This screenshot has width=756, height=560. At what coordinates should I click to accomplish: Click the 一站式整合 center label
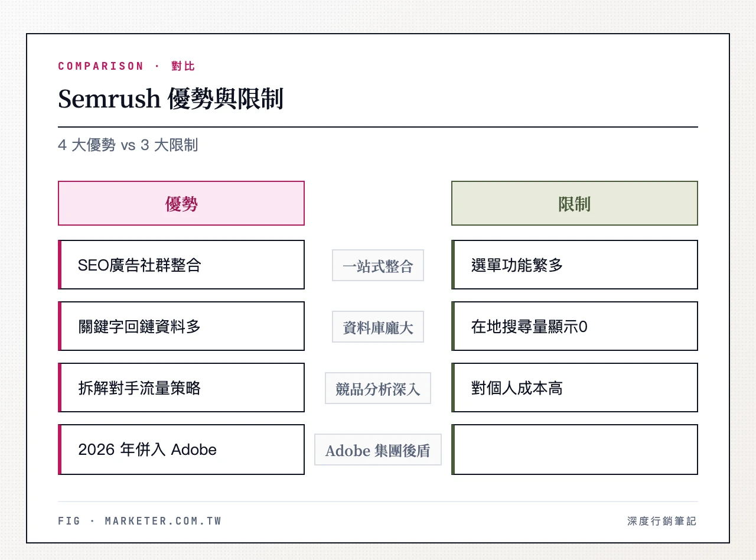378,265
